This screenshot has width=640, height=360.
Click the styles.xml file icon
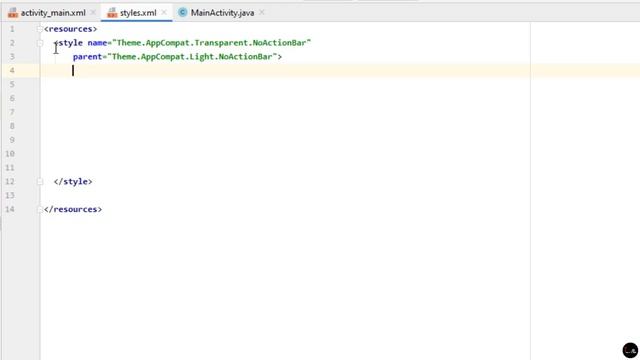(112, 13)
